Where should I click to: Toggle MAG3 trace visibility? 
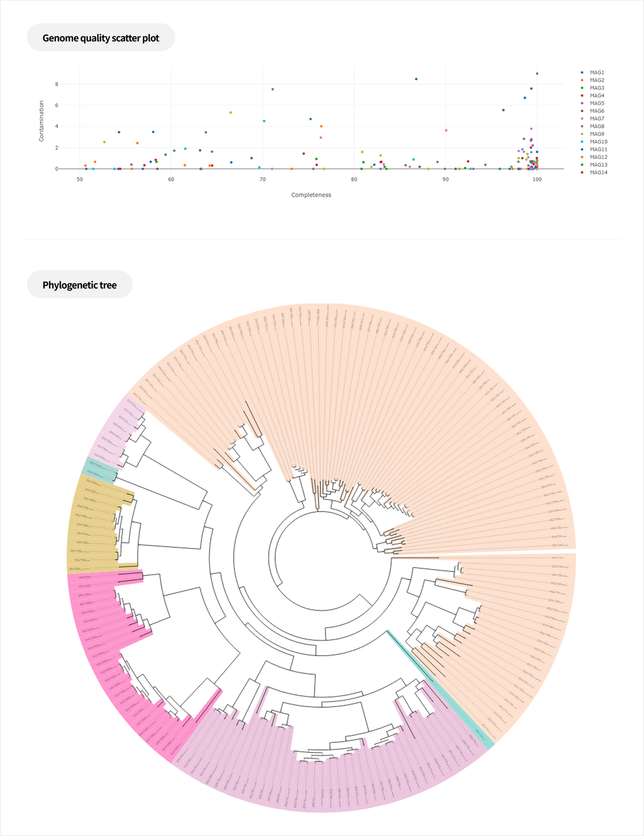click(596, 88)
